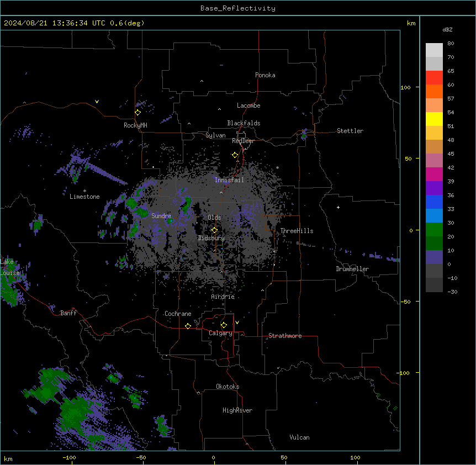The height and width of the screenshot is (465, 476).
Task: Click the km unit label at bottom left
Action: click(8, 458)
